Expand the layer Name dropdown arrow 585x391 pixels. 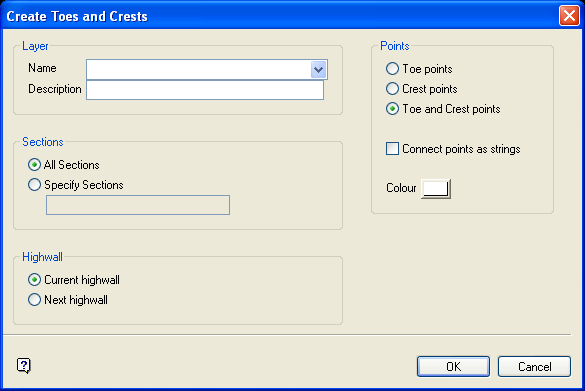pos(318,69)
